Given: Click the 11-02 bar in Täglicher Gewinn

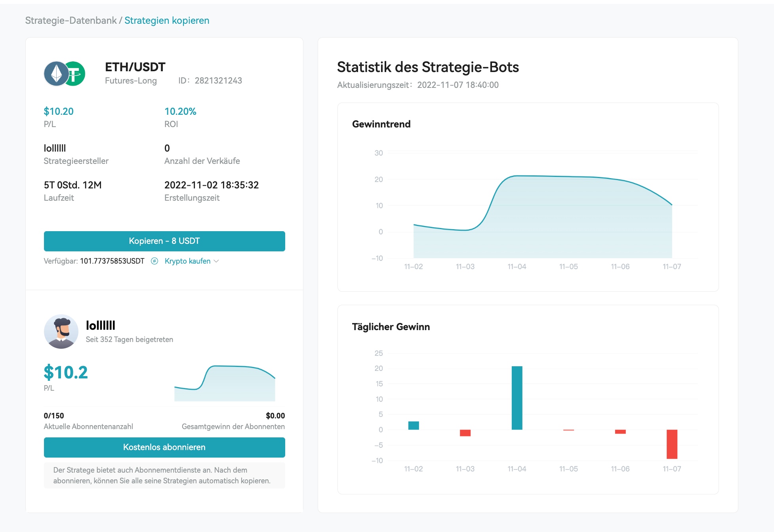Looking at the screenshot, I should [414, 426].
